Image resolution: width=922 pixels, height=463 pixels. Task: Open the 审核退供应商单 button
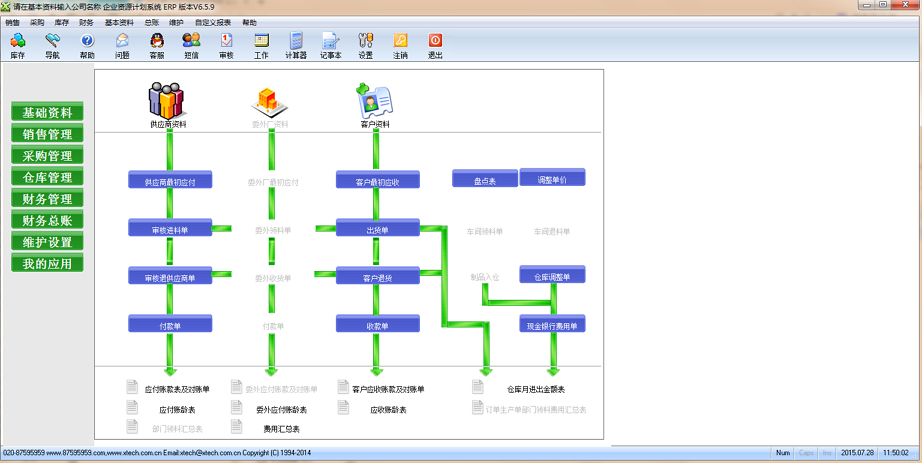(x=170, y=276)
